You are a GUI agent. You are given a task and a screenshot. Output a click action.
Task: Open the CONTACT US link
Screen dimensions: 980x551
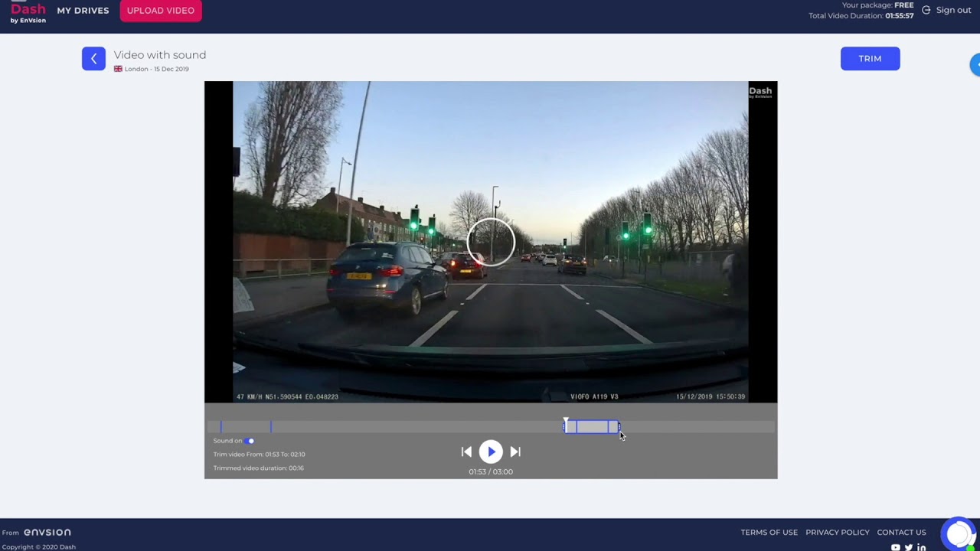(901, 533)
